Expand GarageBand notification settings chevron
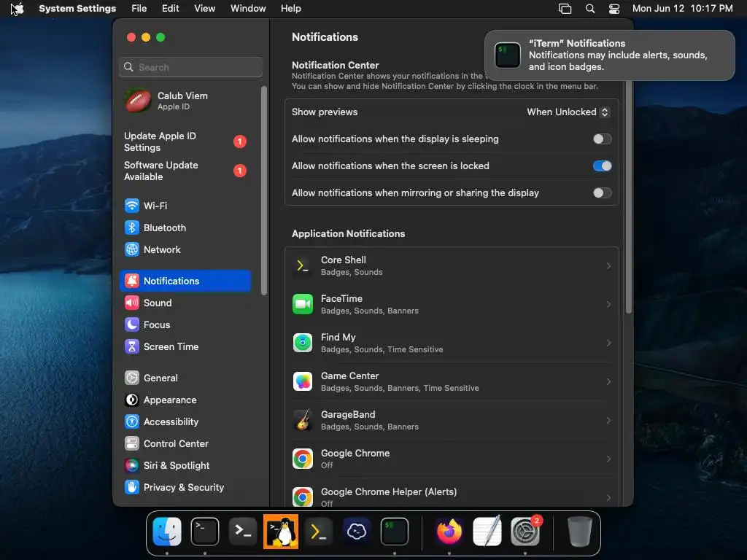Screen dimensions: 747x560 608,420
